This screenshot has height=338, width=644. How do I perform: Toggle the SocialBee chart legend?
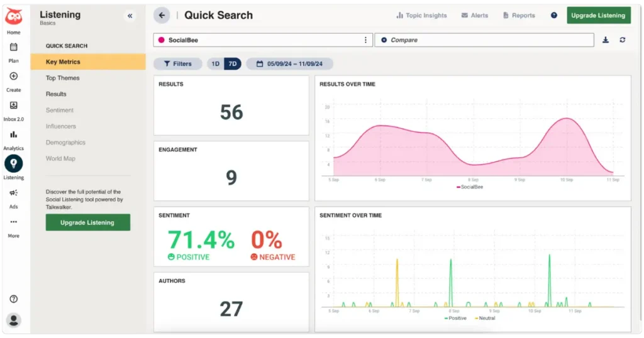[x=470, y=187]
